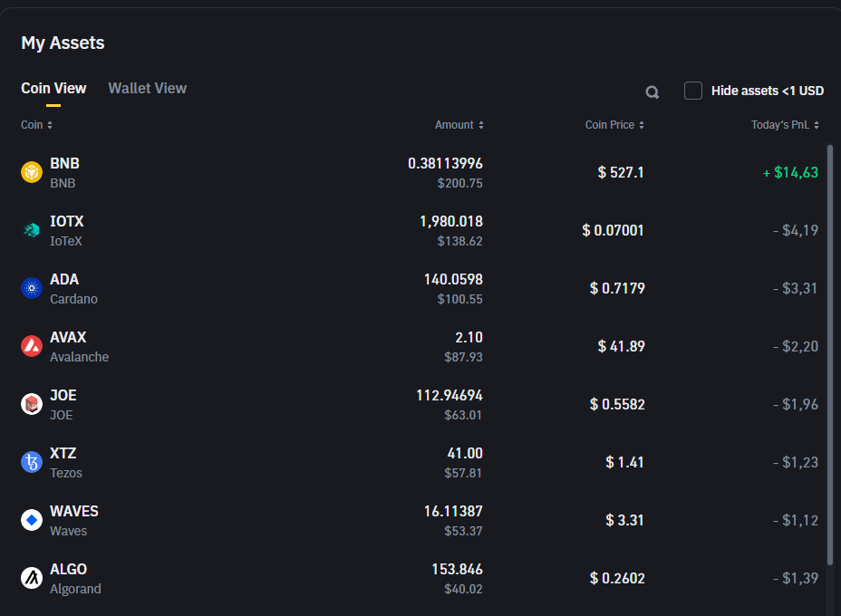Image resolution: width=841 pixels, height=616 pixels.
Task: Sort the list by Coin column
Action: point(36,125)
